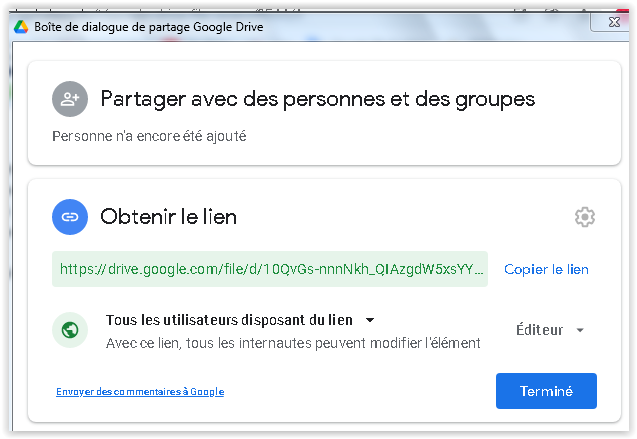Open 'Envoyer des commentaires à Google' link
The height and width of the screenshot is (439, 637).
click(x=140, y=391)
